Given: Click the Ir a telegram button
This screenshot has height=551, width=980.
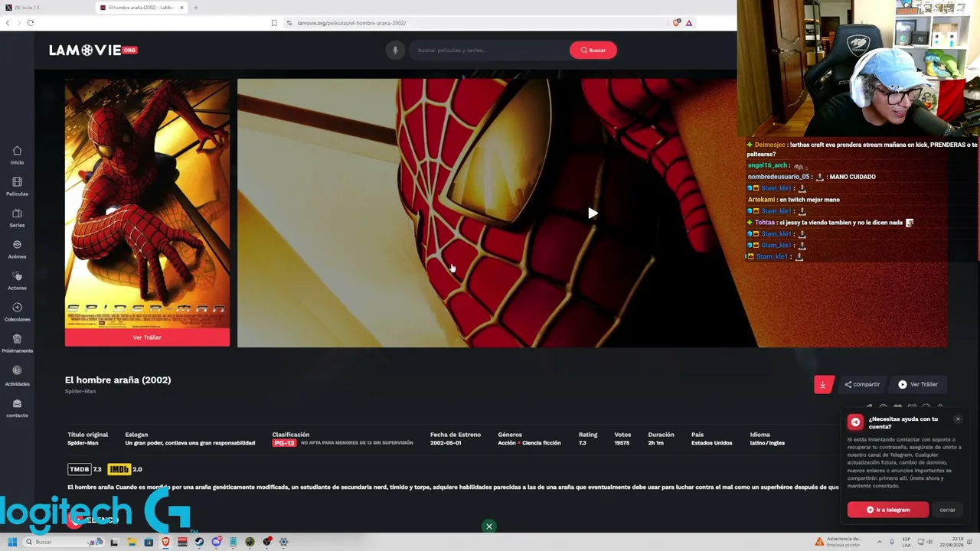Looking at the screenshot, I should point(888,510).
